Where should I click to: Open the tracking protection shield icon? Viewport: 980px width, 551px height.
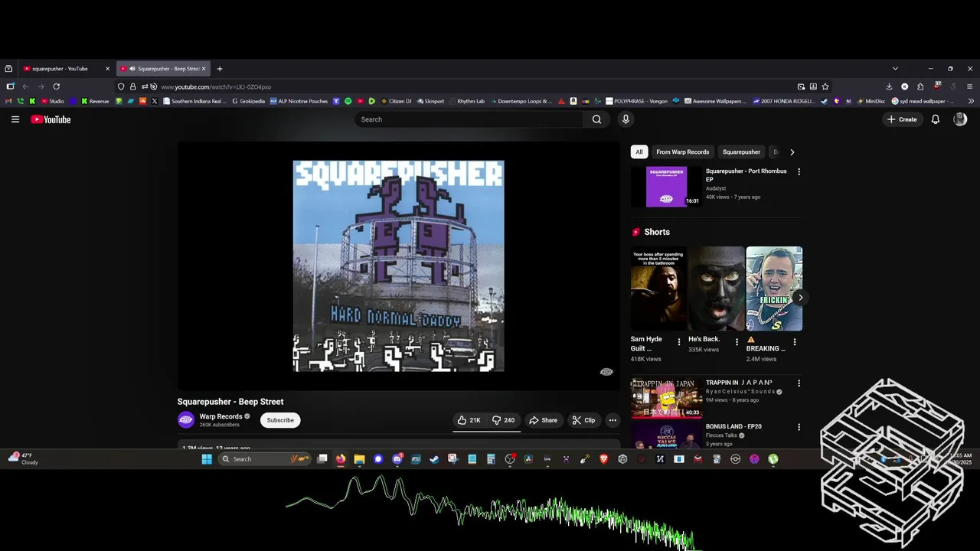pyautogui.click(x=121, y=86)
